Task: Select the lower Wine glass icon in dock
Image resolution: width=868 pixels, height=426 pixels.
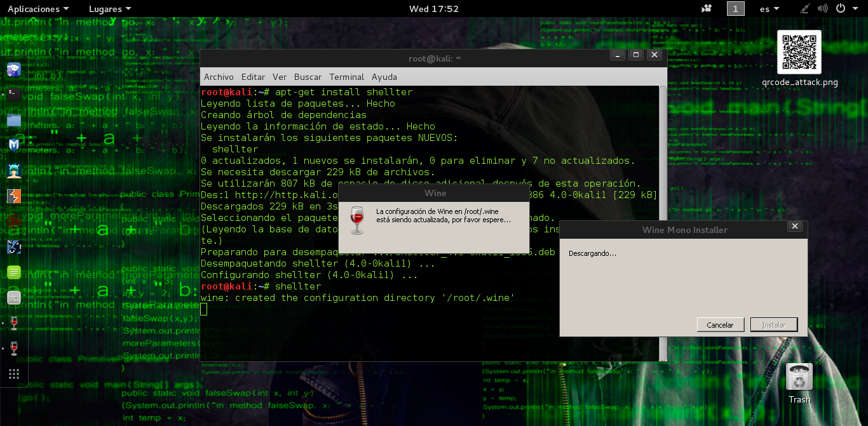Action: 14,349
